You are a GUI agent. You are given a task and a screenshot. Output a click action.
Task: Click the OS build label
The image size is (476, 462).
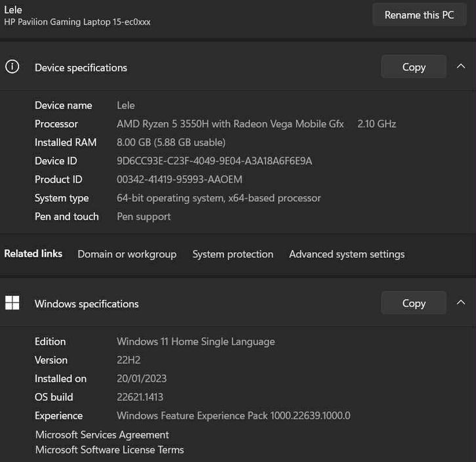point(54,397)
